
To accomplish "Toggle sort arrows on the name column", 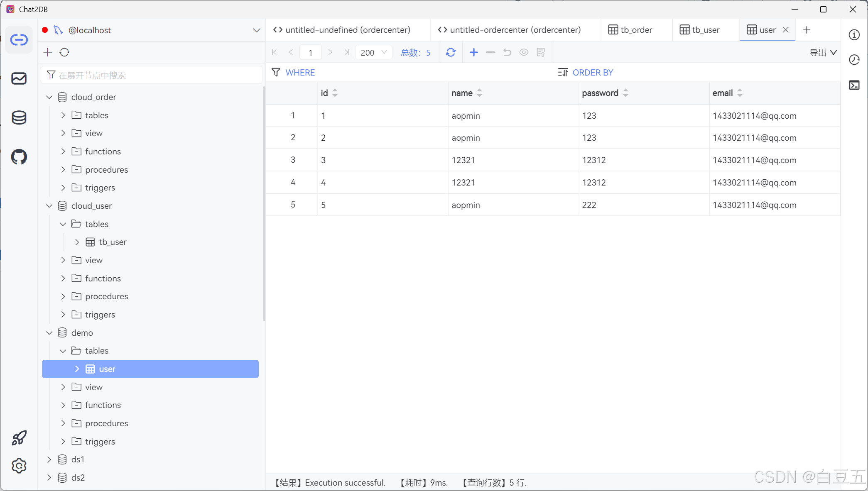I will [x=480, y=93].
